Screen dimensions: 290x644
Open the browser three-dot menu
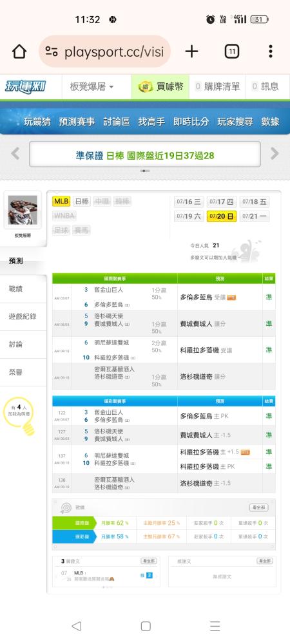point(270,52)
